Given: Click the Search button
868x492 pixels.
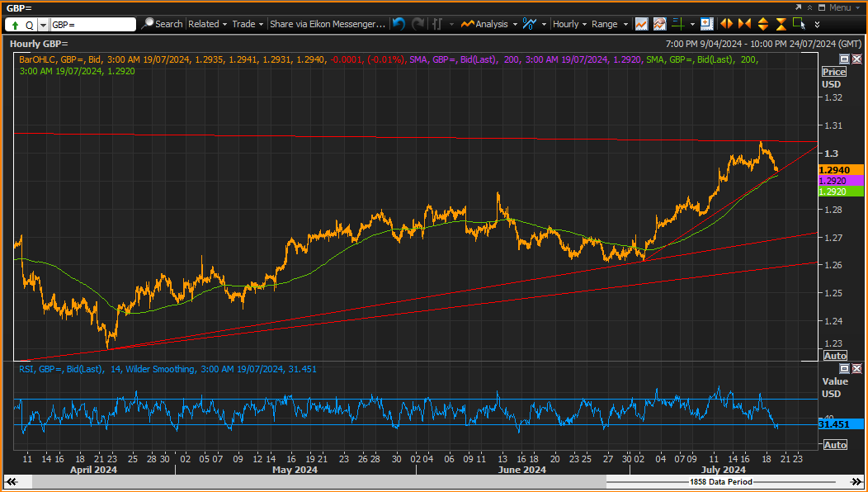Looking at the screenshot, I should (163, 24).
